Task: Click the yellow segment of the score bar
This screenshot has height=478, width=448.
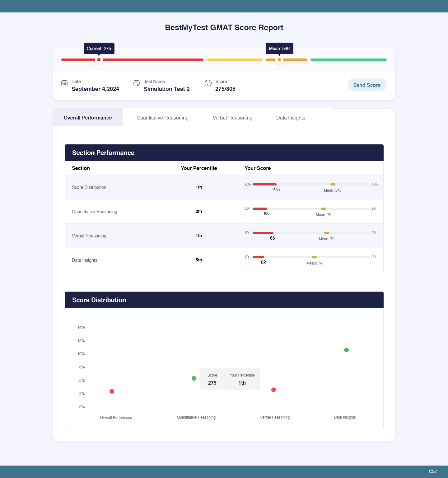Action: (x=235, y=60)
